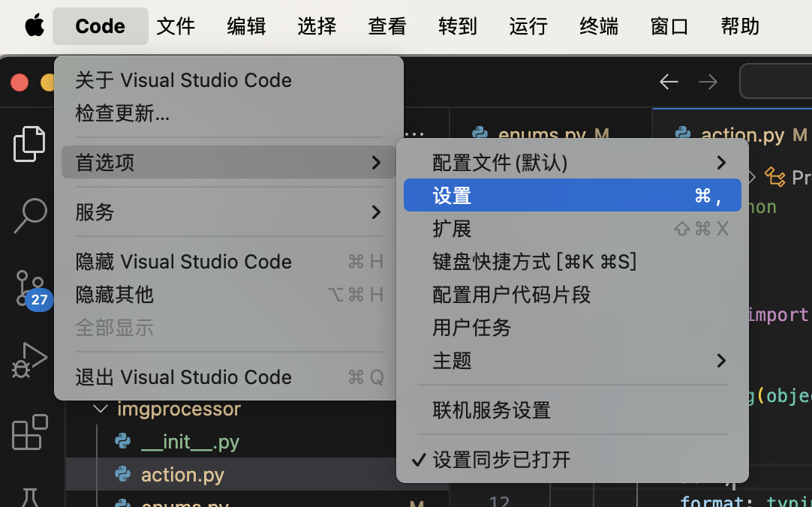Choose 隐藏其他 menu entry
The width and height of the screenshot is (812, 507).
pyautogui.click(x=229, y=294)
